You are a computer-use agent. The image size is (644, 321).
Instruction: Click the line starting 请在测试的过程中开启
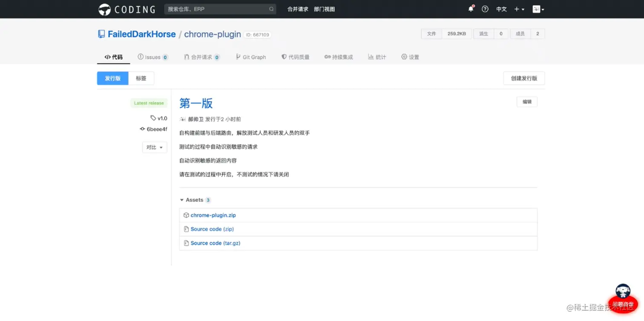coord(234,175)
